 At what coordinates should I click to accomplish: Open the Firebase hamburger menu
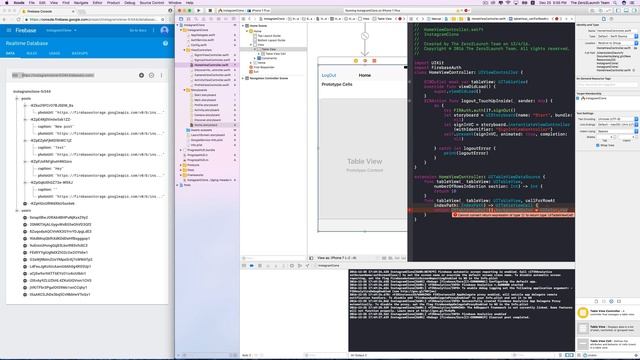coord(9,30)
